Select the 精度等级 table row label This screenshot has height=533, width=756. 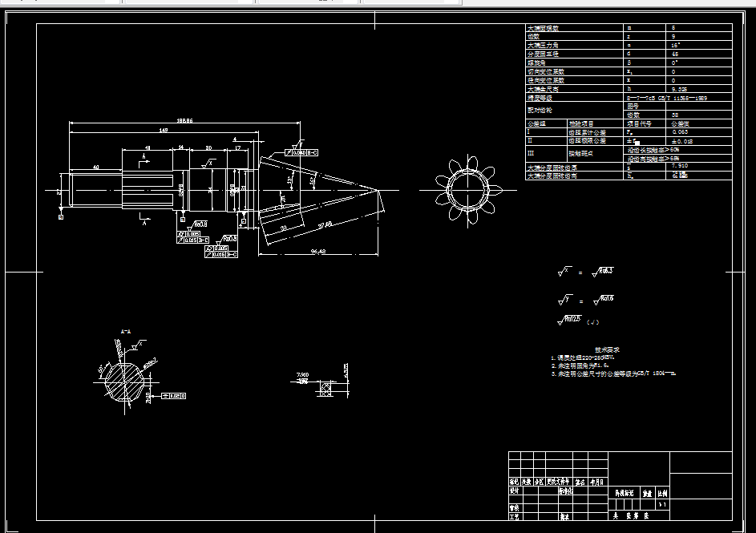(540, 98)
